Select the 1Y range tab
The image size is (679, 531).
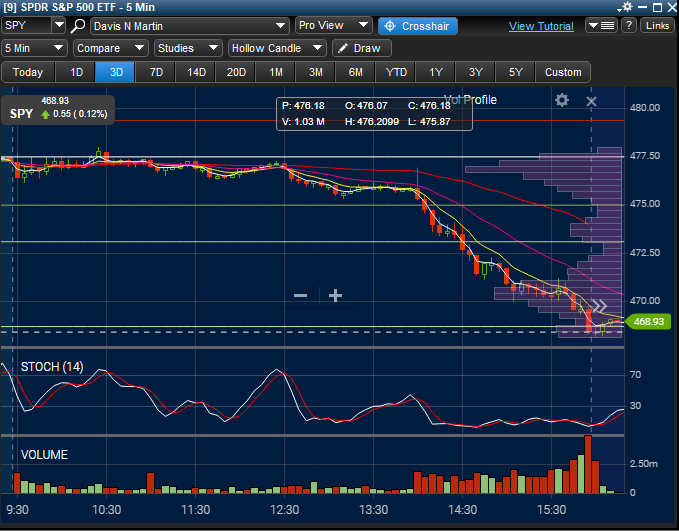[436, 72]
